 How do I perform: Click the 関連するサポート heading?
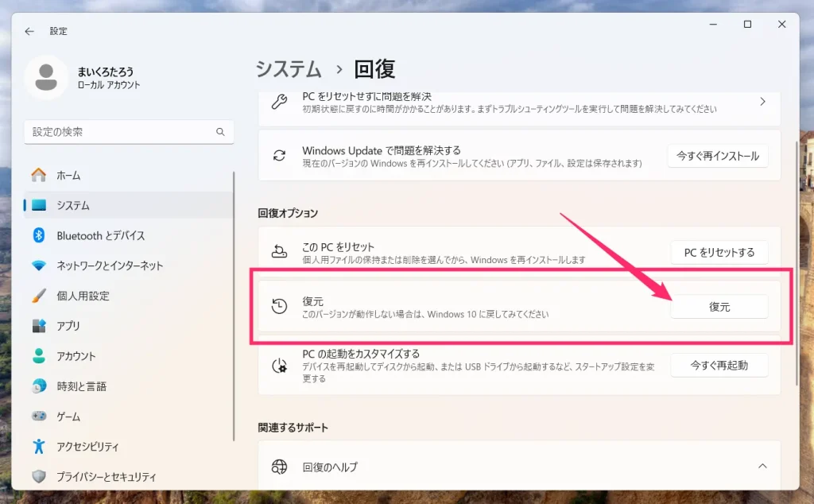point(293,427)
